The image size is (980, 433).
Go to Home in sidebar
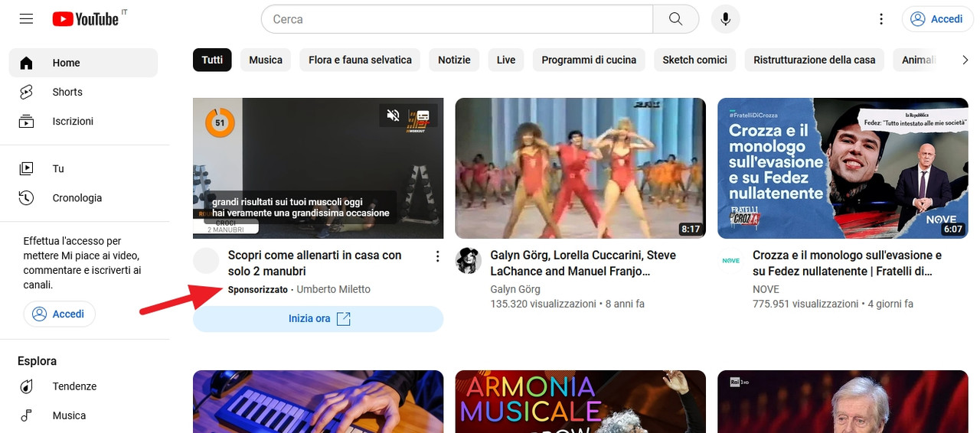(83, 63)
